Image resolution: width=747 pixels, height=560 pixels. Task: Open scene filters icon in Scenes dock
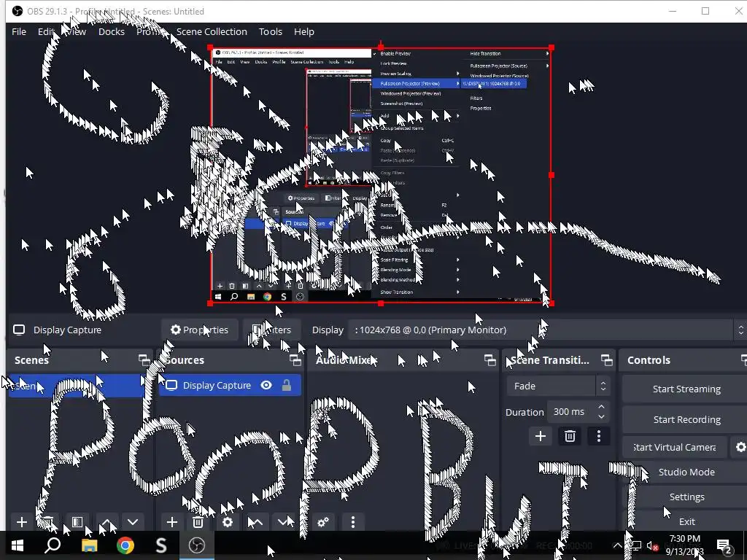pos(77,522)
